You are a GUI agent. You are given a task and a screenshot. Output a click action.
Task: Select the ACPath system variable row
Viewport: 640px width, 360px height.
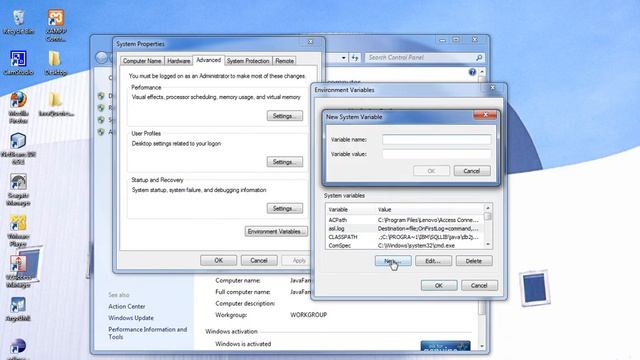(404, 220)
